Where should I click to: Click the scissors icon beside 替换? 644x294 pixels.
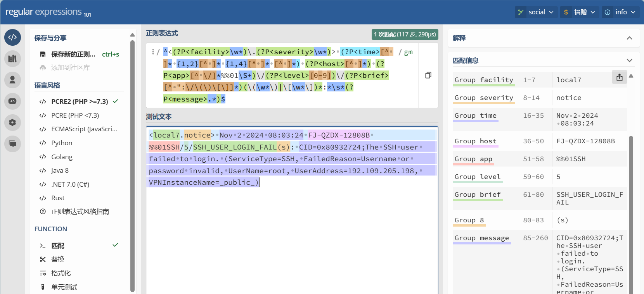point(43,259)
